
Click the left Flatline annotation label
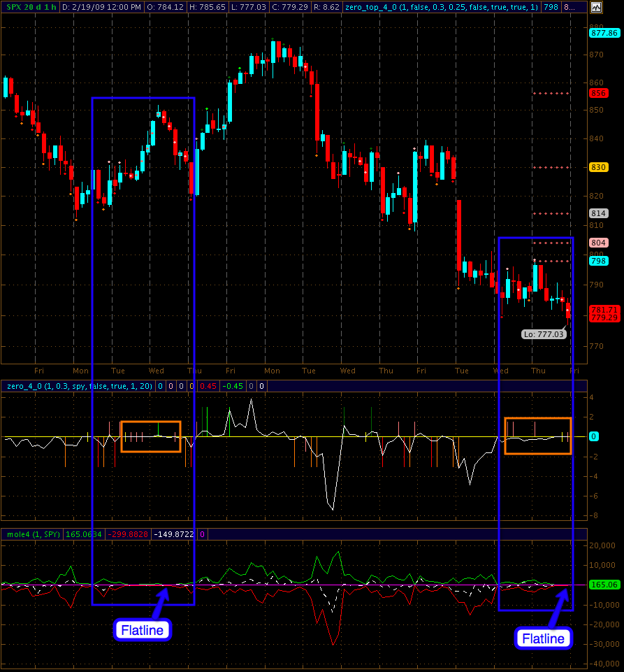point(143,630)
